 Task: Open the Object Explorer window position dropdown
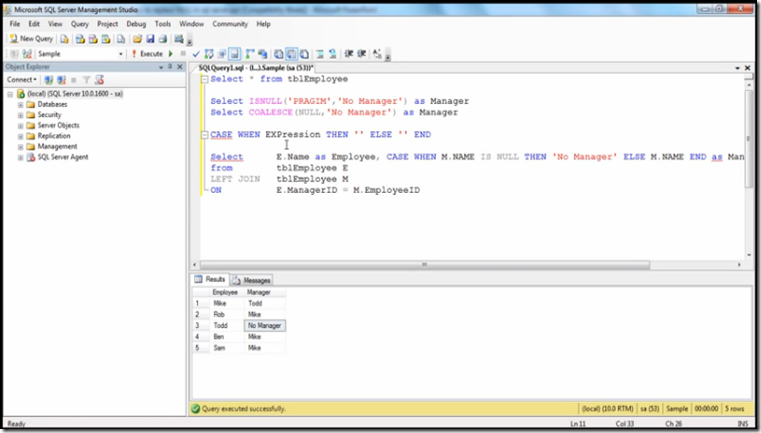pyautogui.click(x=161, y=67)
